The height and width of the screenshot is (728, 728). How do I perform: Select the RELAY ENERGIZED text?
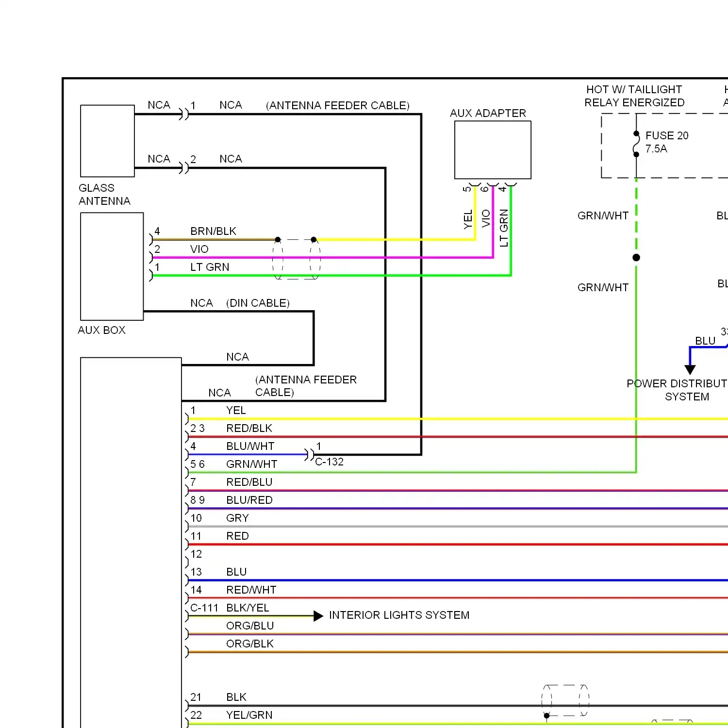[634, 102]
